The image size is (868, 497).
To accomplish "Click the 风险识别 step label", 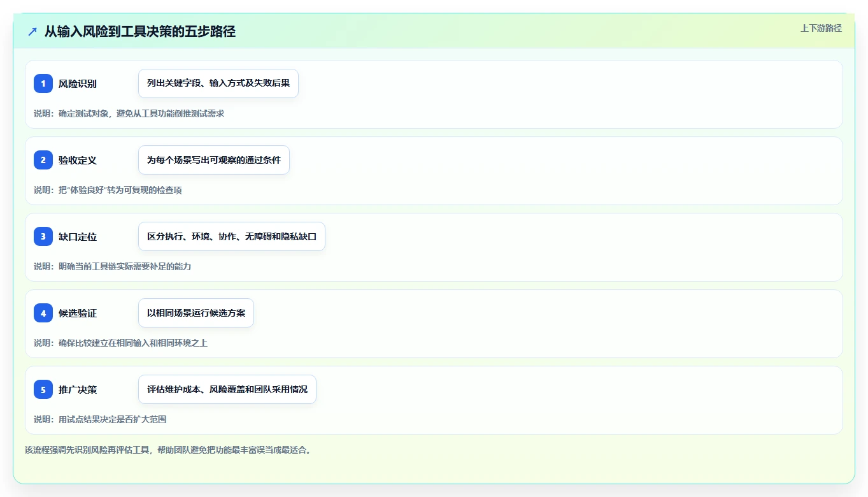I will coord(78,83).
